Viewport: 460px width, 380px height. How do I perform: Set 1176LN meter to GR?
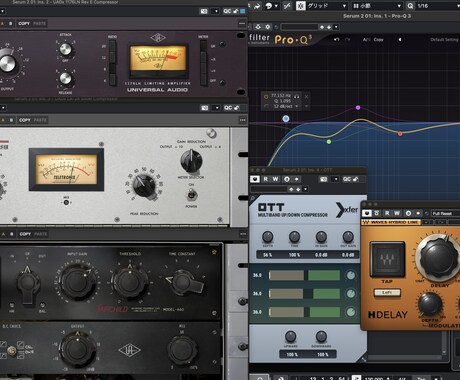(x=203, y=47)
